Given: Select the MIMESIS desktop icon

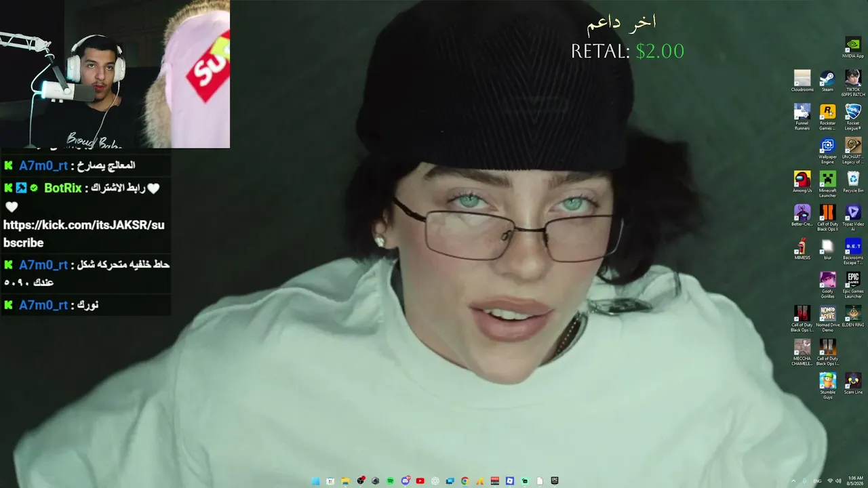Looking at the screenshot, I should click(802, 248).
